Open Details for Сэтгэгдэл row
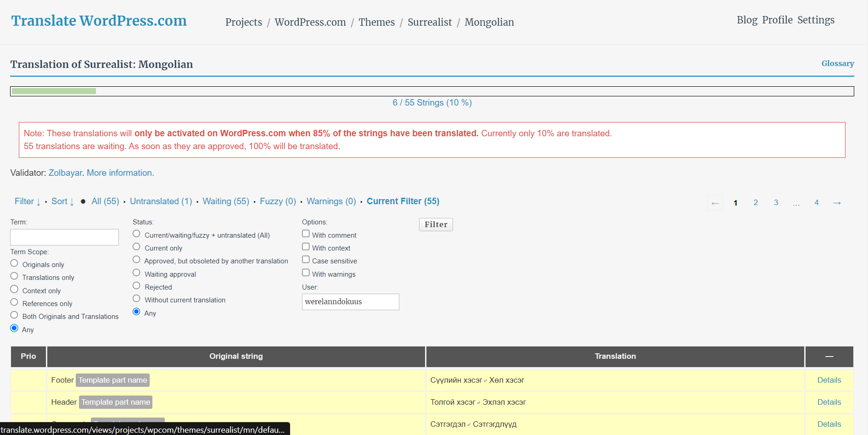Viewport: 868px width, 435px height. (829, 424)
